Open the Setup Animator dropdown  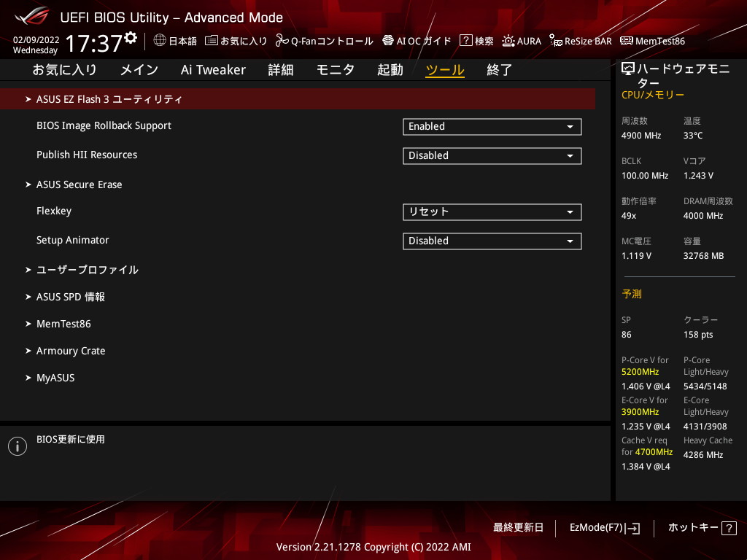point(492,241)
